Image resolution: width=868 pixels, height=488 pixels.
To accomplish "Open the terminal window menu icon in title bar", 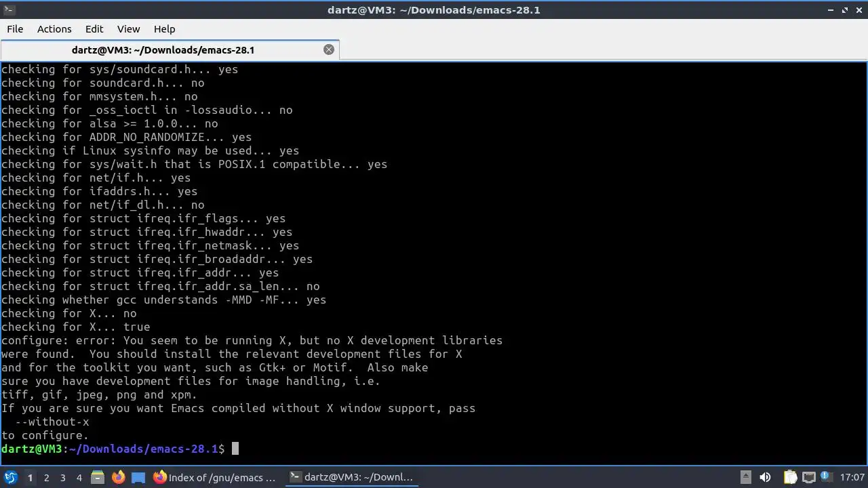I will [x=9, y=10].
